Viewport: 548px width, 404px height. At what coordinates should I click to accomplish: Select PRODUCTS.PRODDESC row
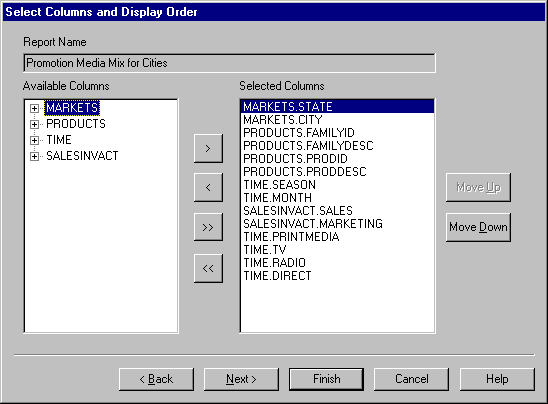pyautogui.click(x=338, y=172)
